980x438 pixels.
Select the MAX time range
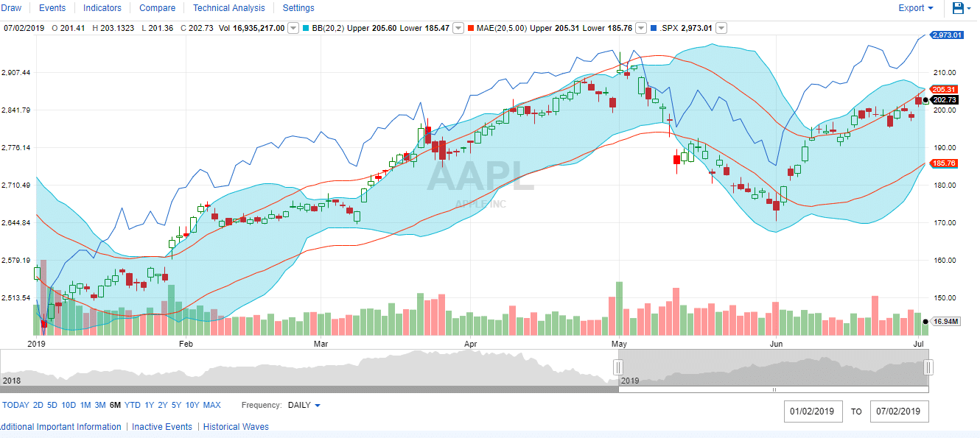tap(212, 405)
